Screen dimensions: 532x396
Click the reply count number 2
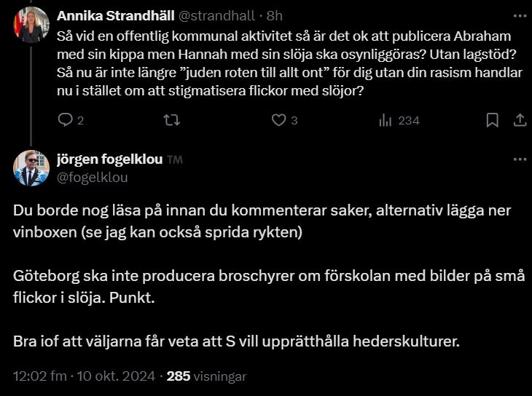80,121
